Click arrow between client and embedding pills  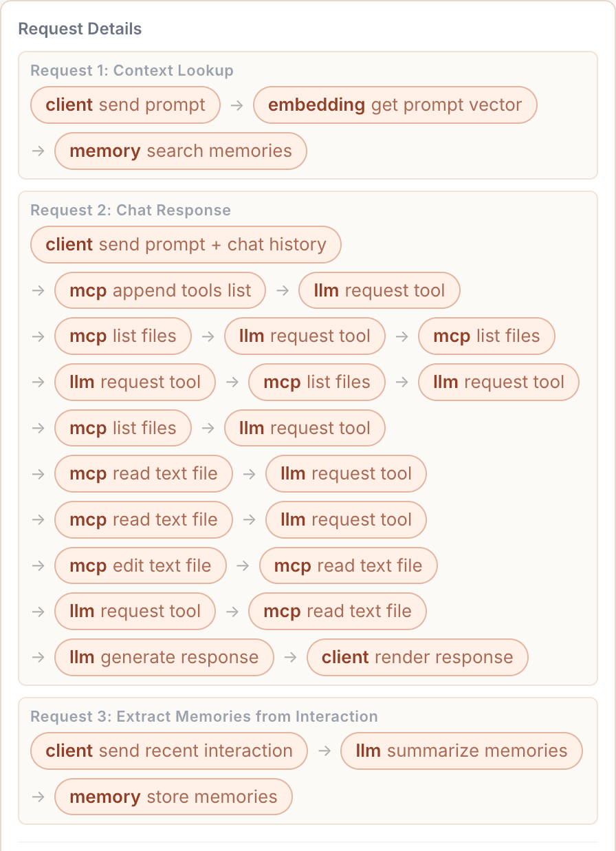click(236, 105)
